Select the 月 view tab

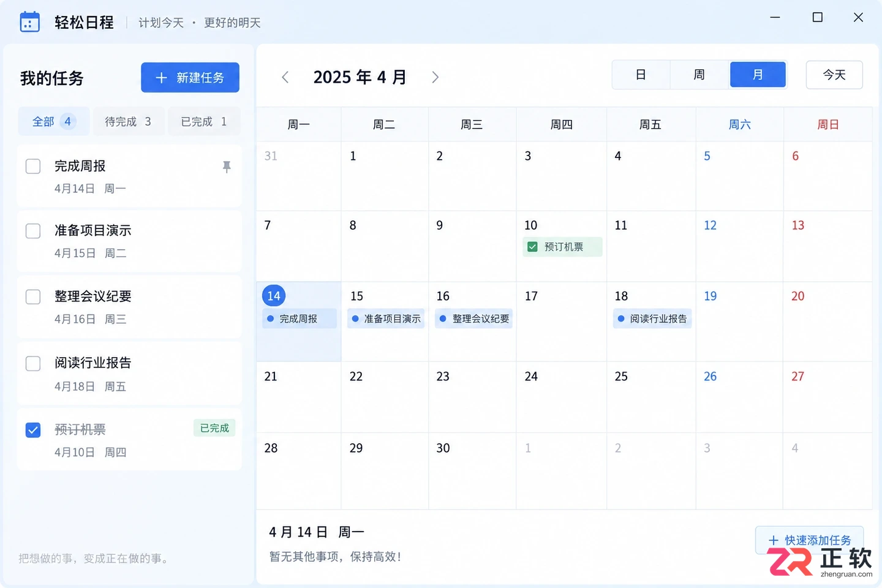pos(758,75)
